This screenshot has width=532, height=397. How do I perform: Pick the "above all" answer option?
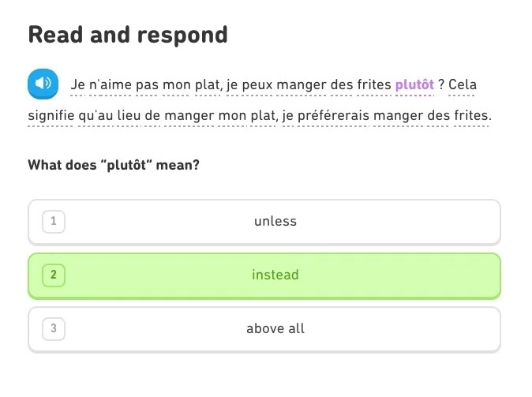pyautogui.click(x=264, y=329)
